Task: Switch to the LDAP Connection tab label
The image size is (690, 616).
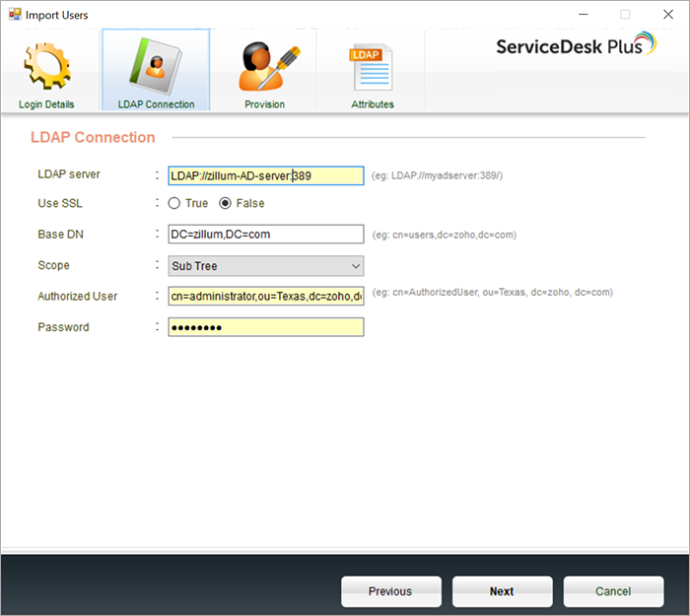Action: click(156, 104)
